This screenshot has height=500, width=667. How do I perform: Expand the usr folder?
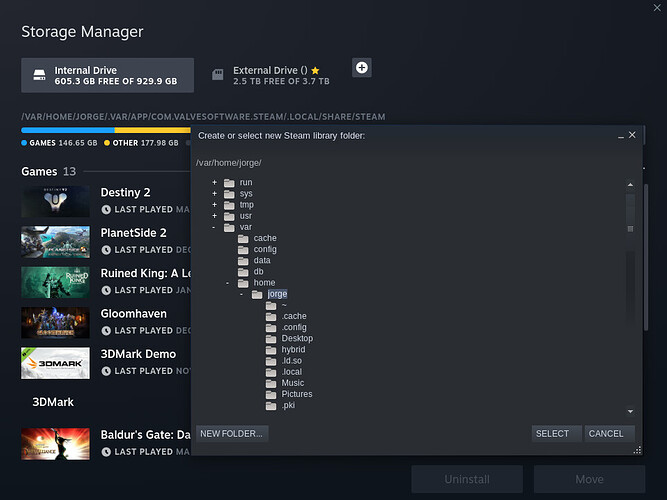[214, 216]
